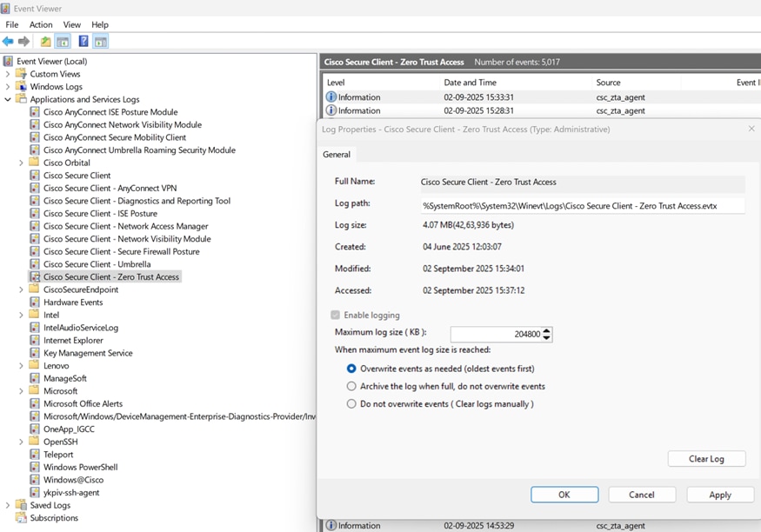Open the Help menu
761x532 pixels.
[x=100, y=24]
